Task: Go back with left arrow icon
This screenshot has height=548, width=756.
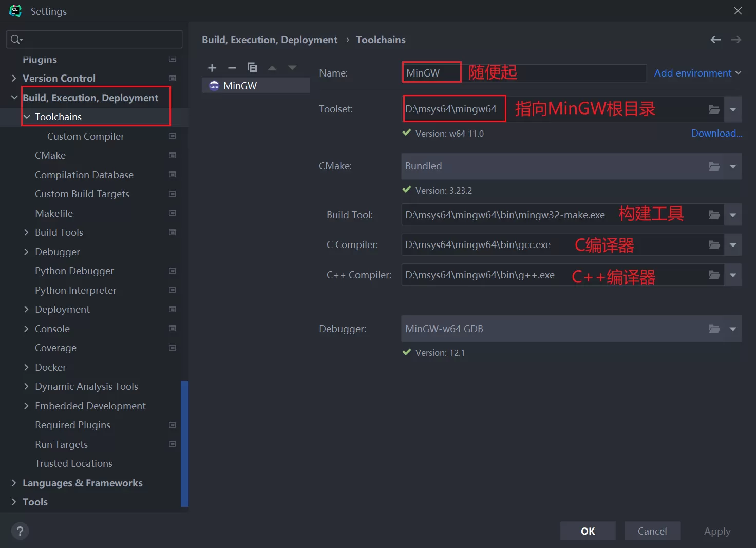Action: click(x=715, y=40)
